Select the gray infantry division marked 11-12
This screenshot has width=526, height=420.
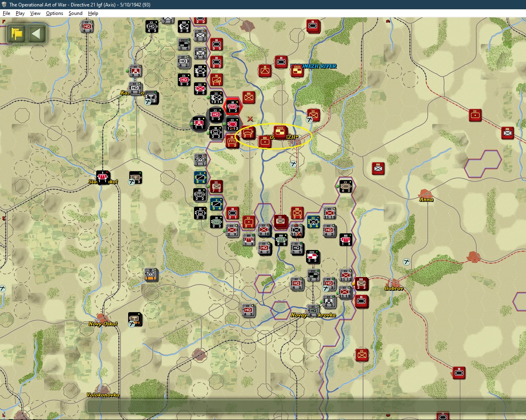click(346, 275)
